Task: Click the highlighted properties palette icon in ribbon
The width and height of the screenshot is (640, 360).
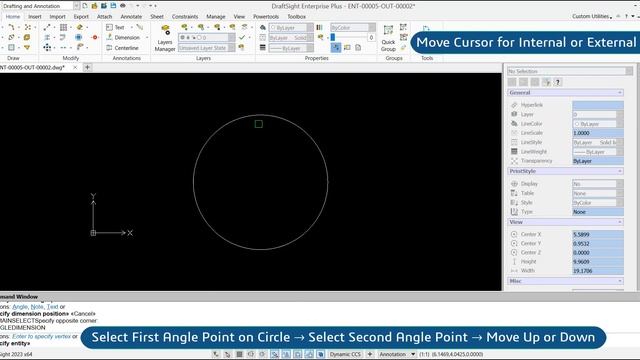Action: pyautogui.click(x=336, y=48)
